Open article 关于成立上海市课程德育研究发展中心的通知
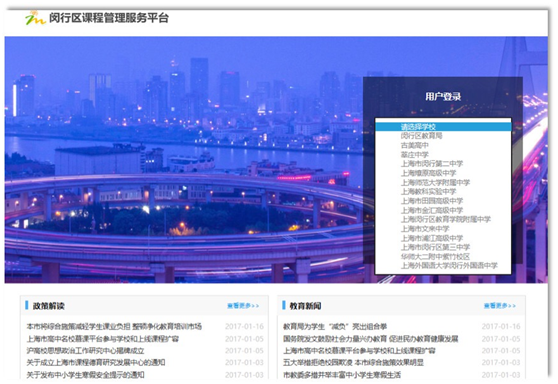 pyautogui.click(x=96, y=363)
